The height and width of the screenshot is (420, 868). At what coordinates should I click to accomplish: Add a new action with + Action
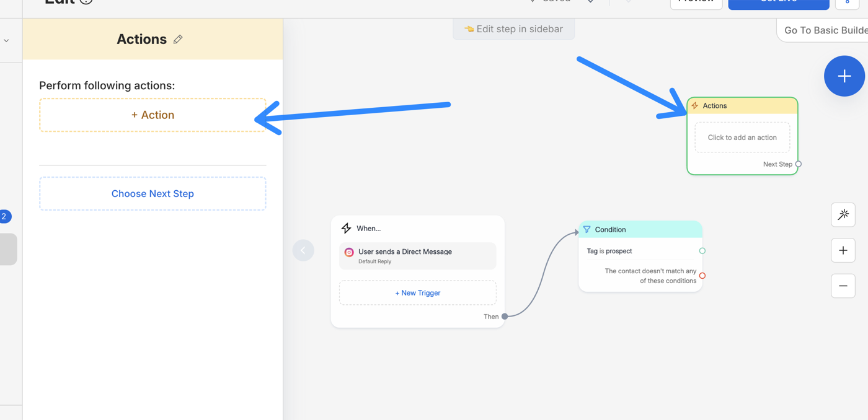point(153,115)
